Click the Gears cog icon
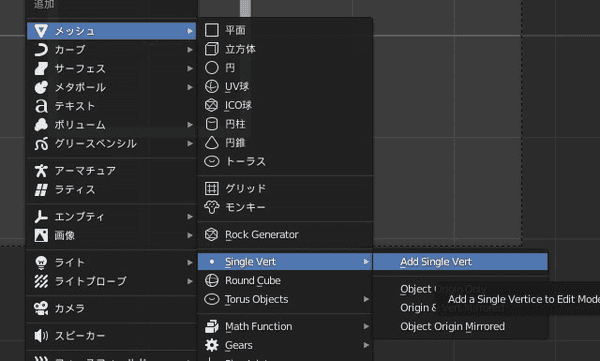600x361 pixels. pos(212,345)
